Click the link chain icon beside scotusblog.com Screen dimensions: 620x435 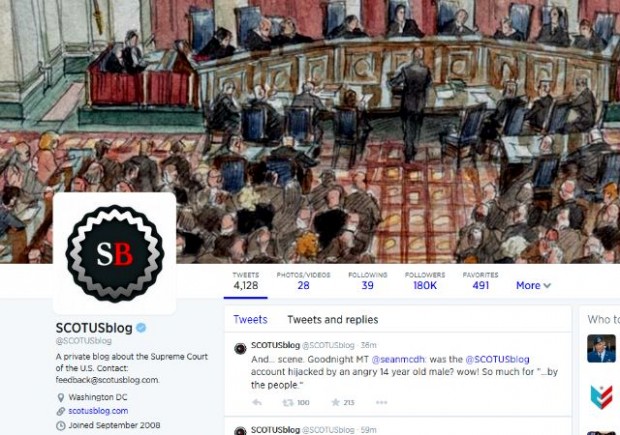[60, 411]
